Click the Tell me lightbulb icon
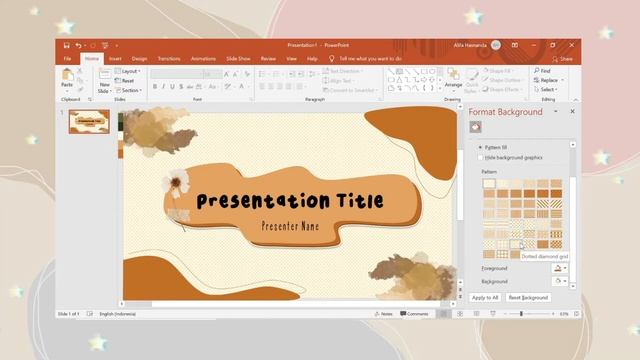The width and height of the screenshot is (640, 360). click(x=332, y=59)
